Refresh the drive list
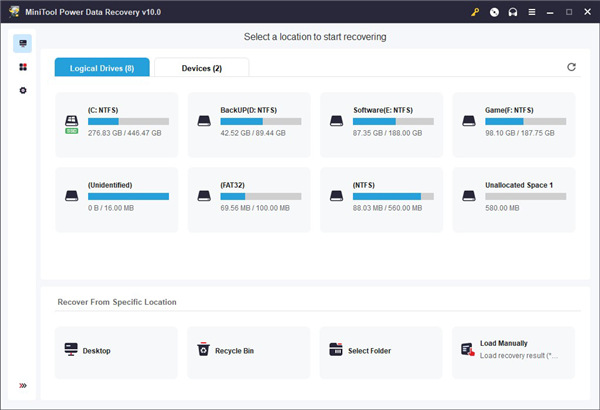600x410 pixels. pyautogui.click(x=571, y=67)
